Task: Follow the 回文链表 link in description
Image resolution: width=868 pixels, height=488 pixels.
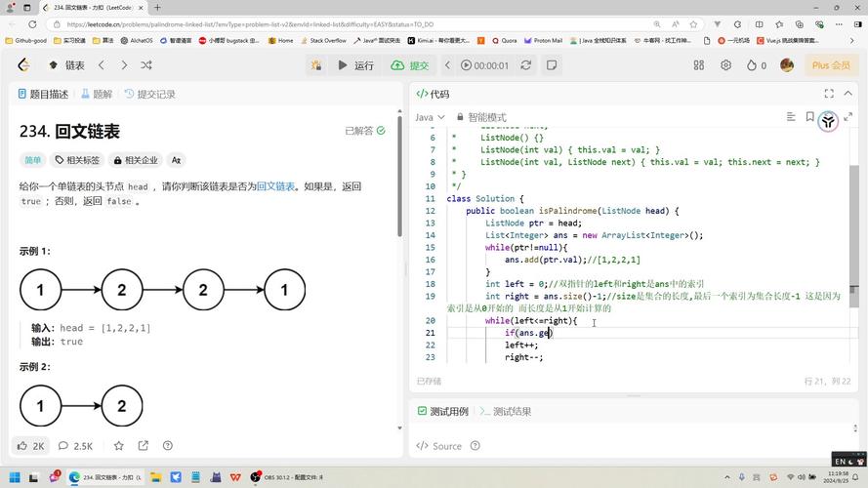Action: [275, 186]
